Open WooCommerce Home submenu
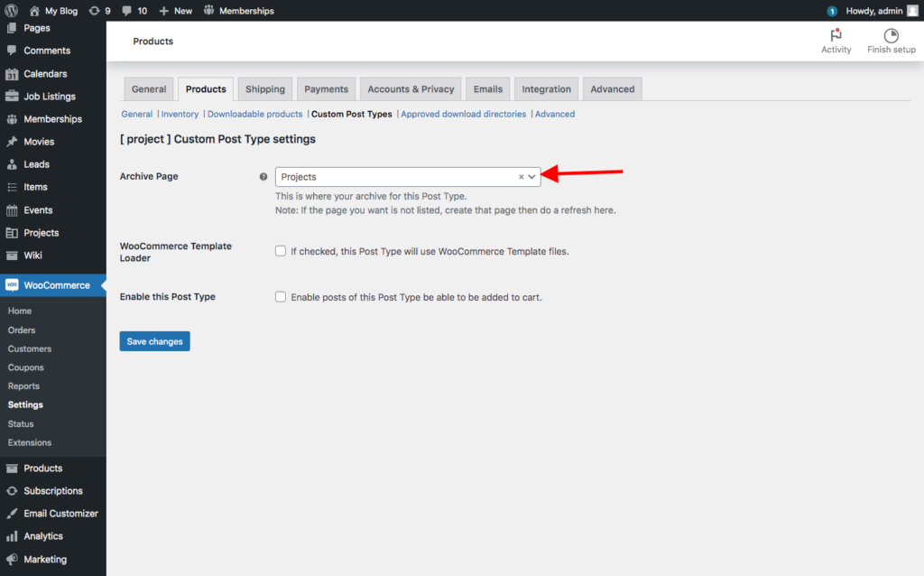 20,311
